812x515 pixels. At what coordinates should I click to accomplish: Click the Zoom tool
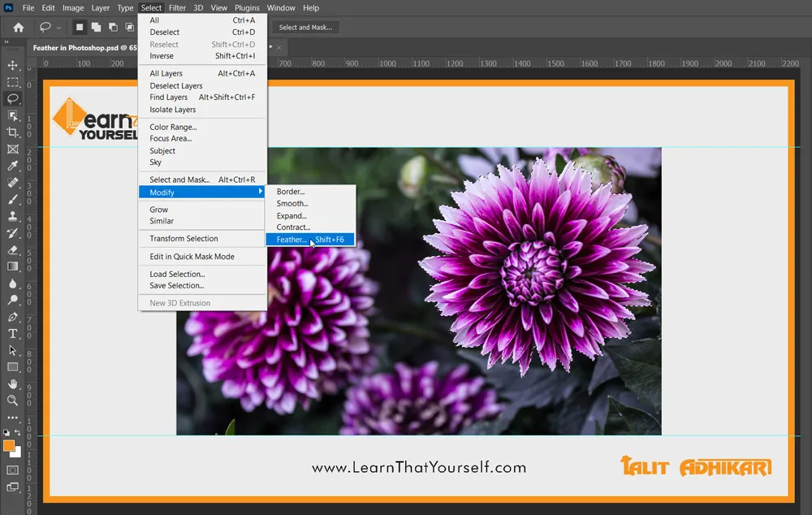pyautogui.click(x=13, y=400)
